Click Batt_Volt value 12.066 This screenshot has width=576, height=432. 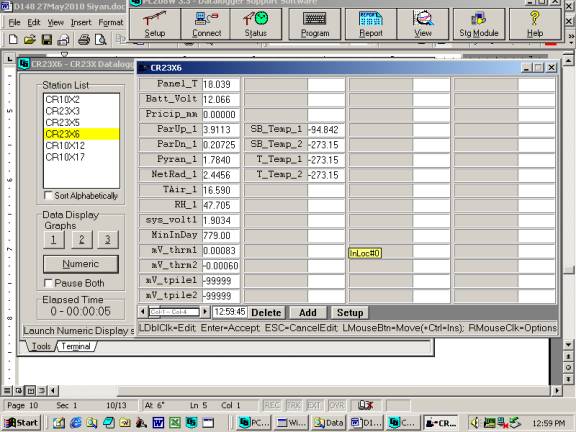(x=221, y=100)
